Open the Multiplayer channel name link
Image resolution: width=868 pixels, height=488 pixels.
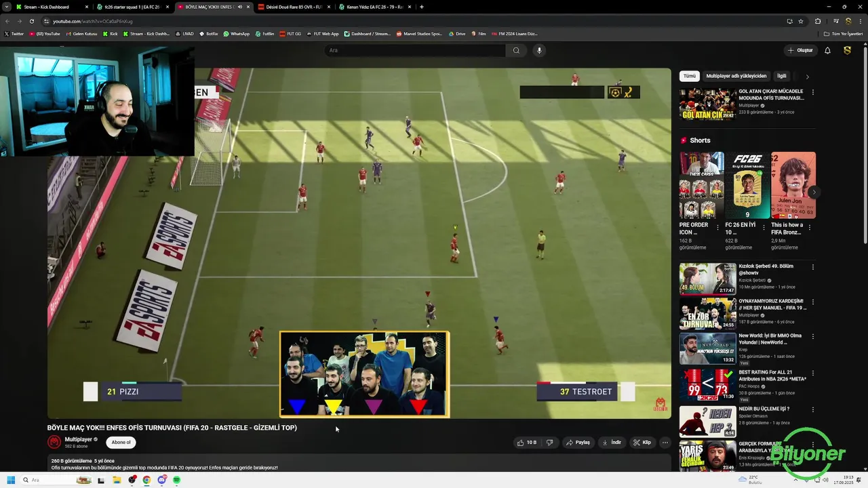[x=78, y=439]
